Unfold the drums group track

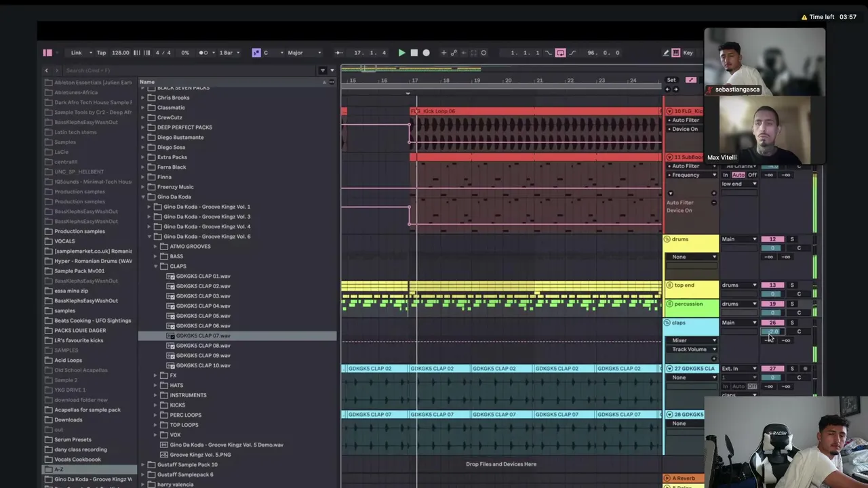(667, 239)
